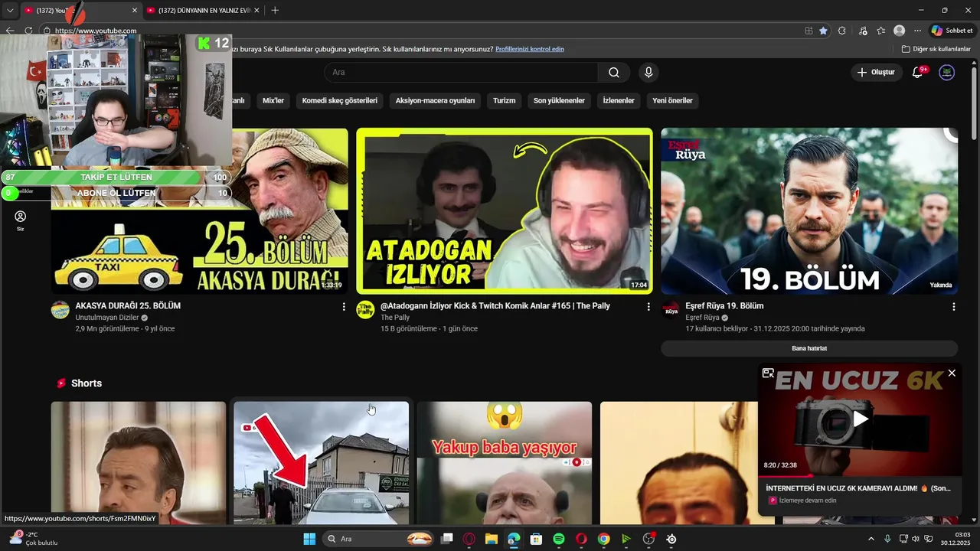Viewport: 980px width, 551px height.
Task: Open the YouTube account avatar menu
Action: pyautogui.click(x=947, y=72)
